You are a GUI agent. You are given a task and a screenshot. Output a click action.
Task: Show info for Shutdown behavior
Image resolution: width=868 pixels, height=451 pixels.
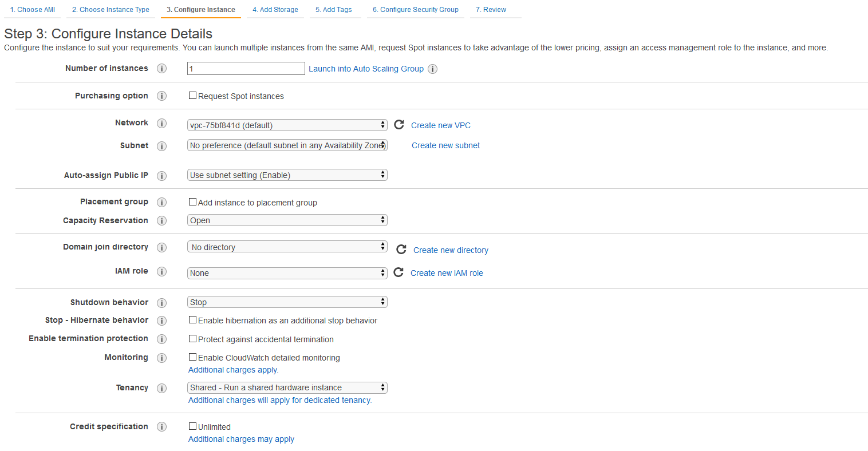(x=162, y=303)
